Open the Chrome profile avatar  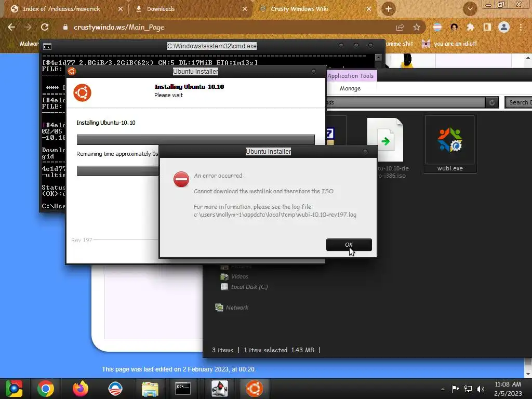pos(504,27)
